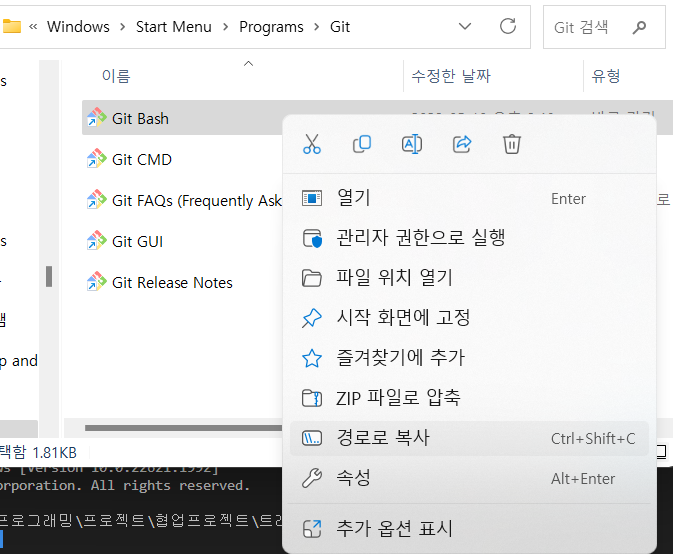Select 추가 옵션 표시 menu entry
673x554 pixels.
tap(469, 528)
